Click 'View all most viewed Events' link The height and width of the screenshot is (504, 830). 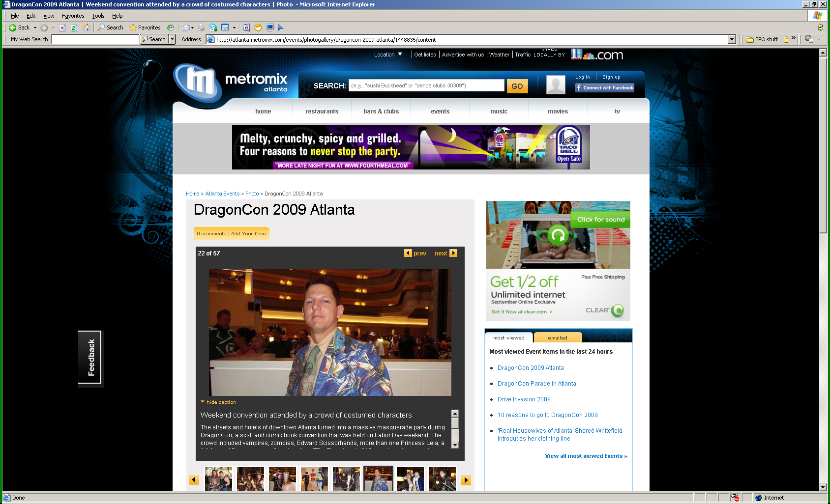click(586, 456)
